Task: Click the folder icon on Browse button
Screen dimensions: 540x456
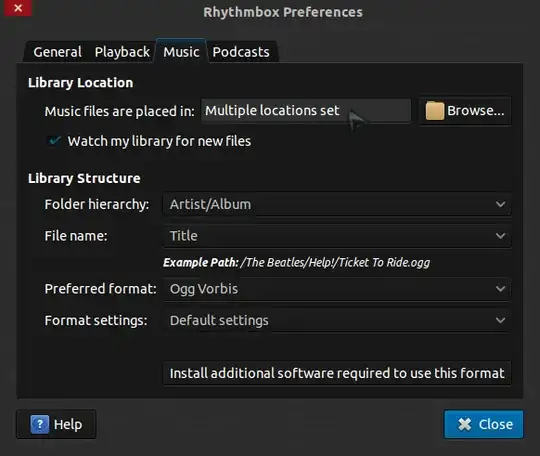Action: click(434, 111)
